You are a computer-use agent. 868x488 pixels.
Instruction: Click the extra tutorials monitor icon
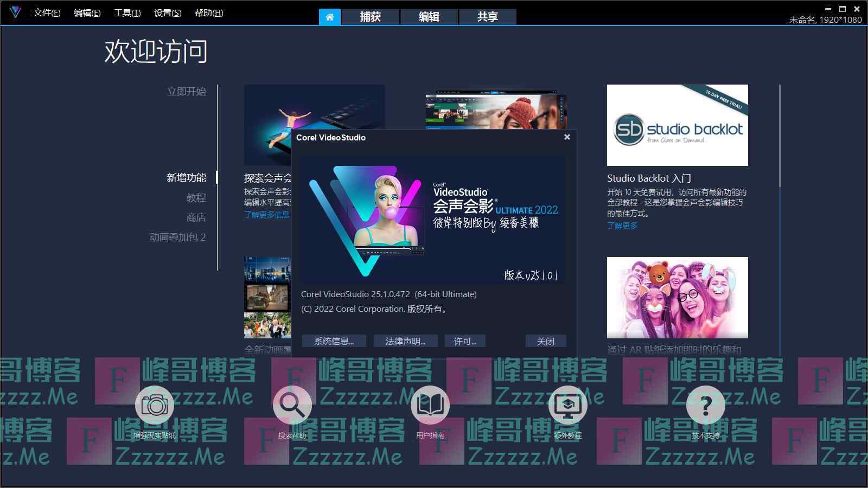coord(567,405)
